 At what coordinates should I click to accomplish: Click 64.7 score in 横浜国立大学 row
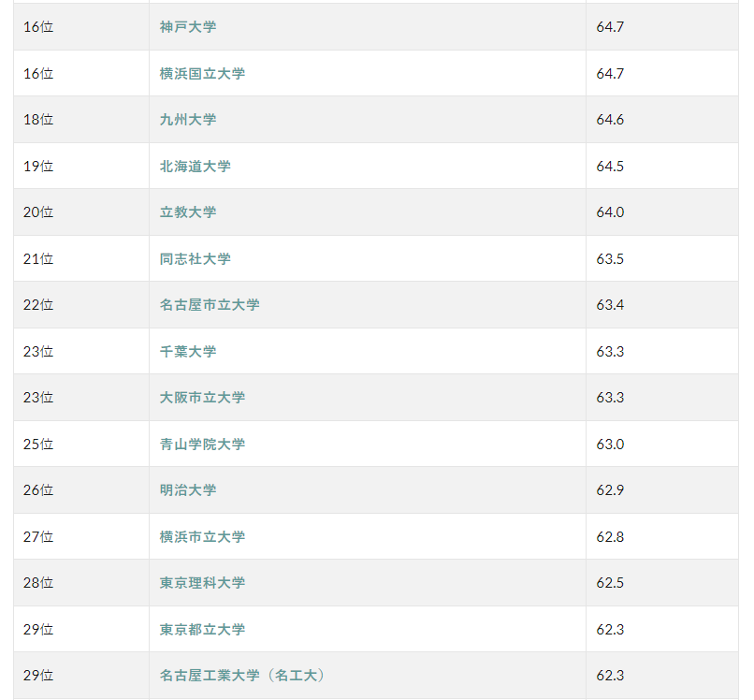[610, 74]
